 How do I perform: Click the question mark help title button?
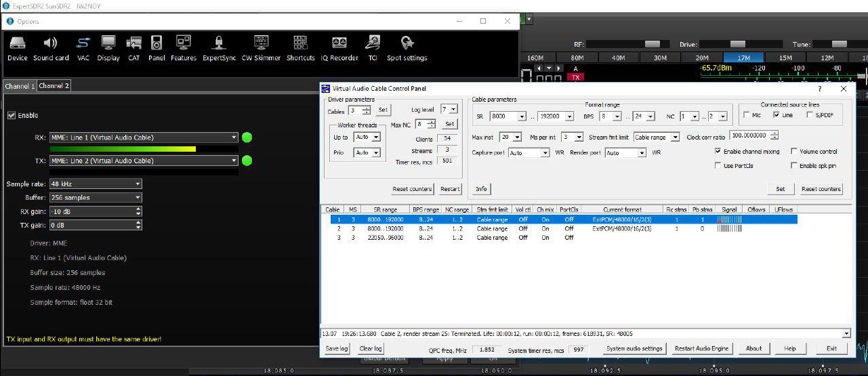[820, 89]
